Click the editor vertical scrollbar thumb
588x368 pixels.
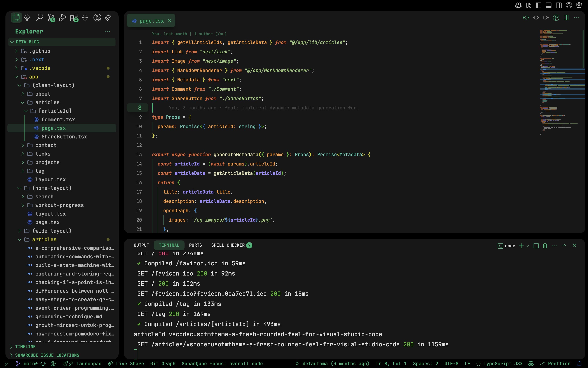[x=583, y=49]
